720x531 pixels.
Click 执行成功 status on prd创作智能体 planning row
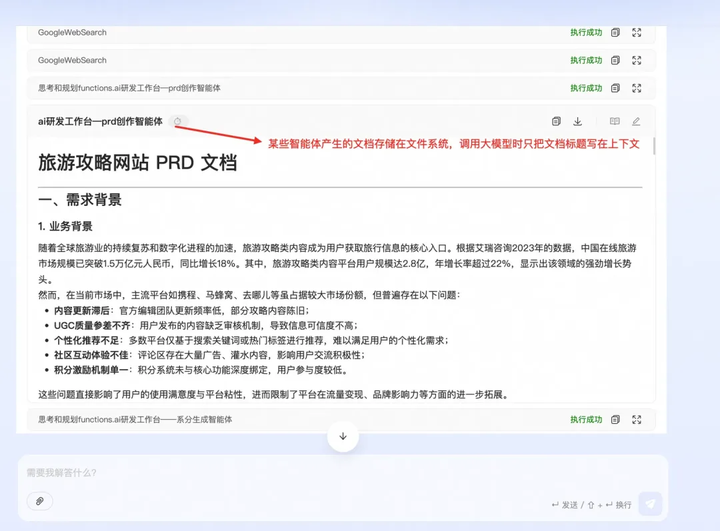[586, 88]
